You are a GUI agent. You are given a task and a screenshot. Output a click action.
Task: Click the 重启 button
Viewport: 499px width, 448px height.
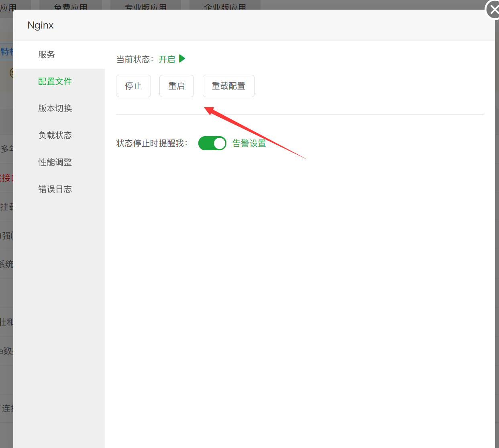pos(177,86)
